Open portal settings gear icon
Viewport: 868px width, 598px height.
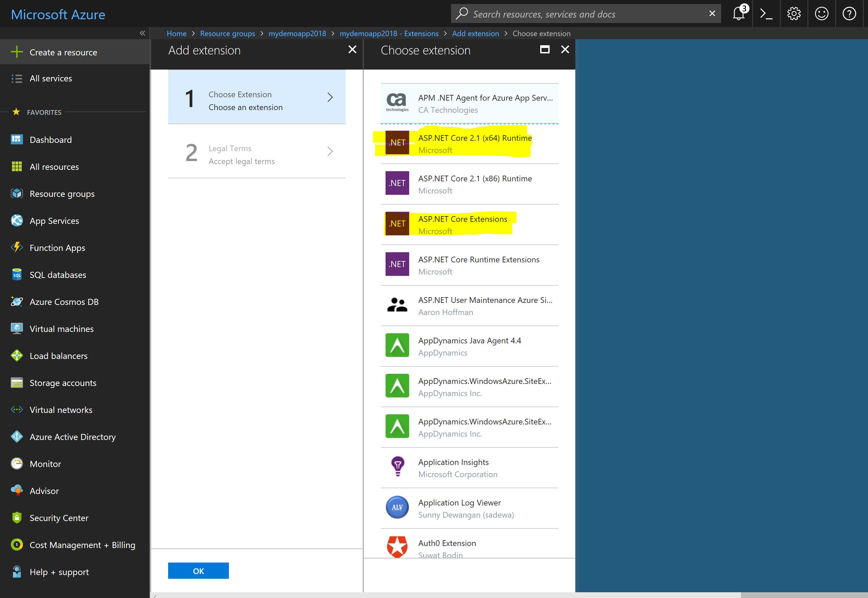(x=794, y=14)
